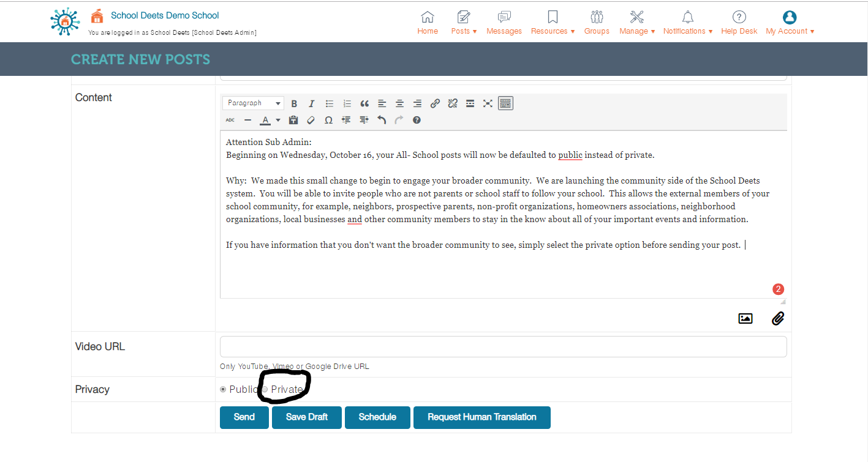Insert or edit a link
868x462 pixels.
435,103
